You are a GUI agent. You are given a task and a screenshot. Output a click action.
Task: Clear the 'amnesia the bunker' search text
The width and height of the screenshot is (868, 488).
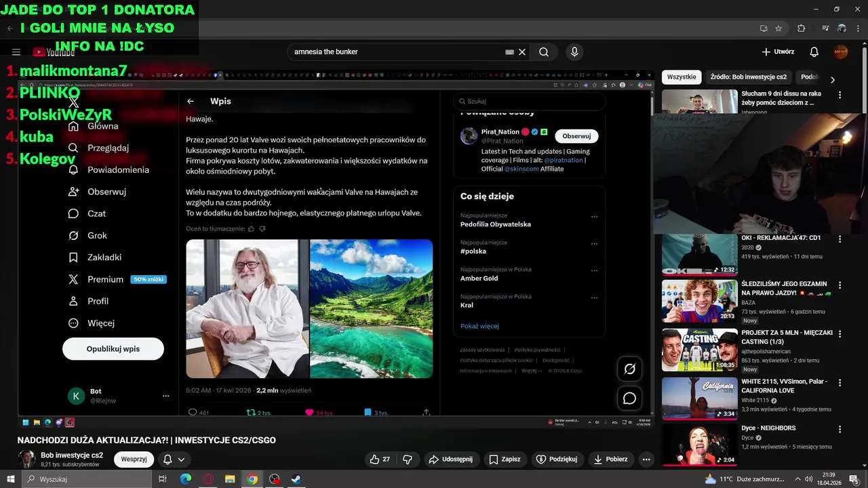pyautogui.click(x=522, y=52)
